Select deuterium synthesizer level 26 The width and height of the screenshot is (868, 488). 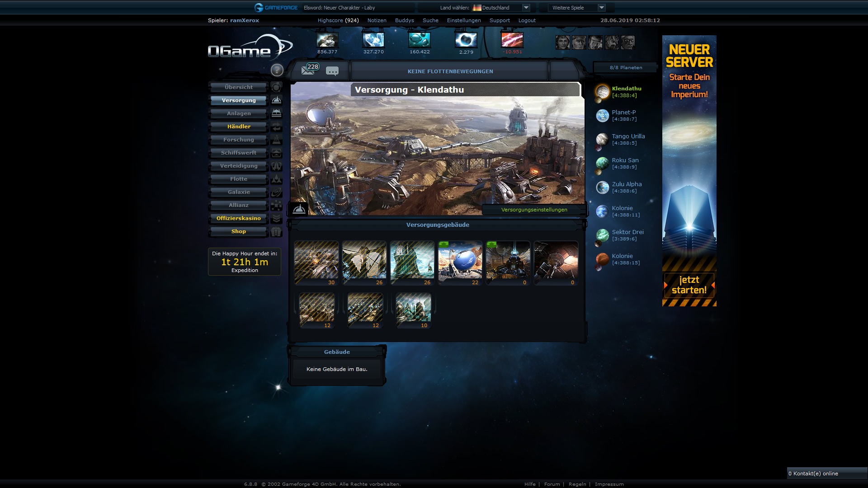[x=412, y=262]
